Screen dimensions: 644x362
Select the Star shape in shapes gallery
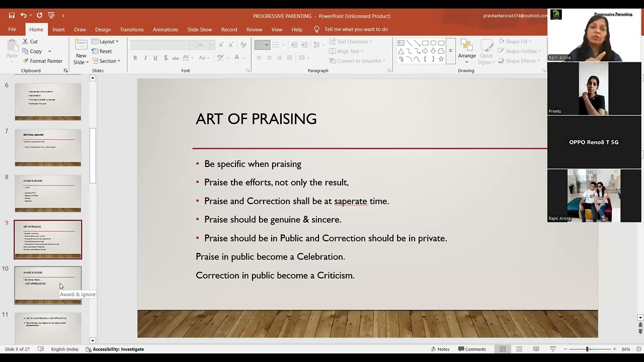tap(441, 59)
